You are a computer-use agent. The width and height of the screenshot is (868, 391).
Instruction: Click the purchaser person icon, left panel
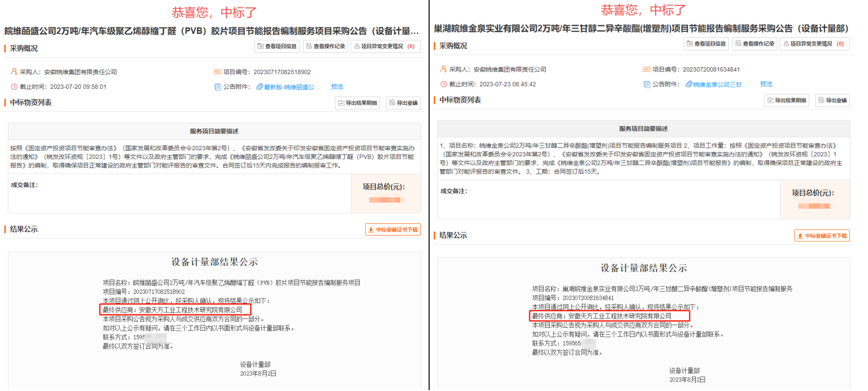coord(14,72)
